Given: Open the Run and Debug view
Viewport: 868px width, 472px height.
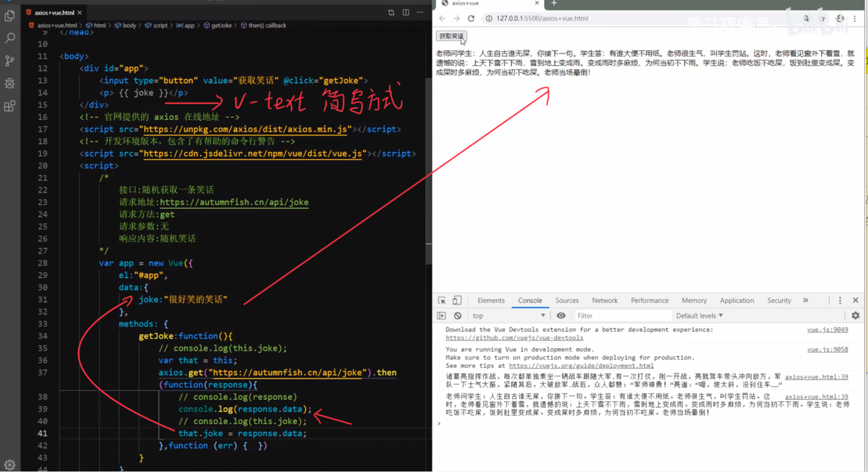Looking at the screenshot, I should coord(10,84).
